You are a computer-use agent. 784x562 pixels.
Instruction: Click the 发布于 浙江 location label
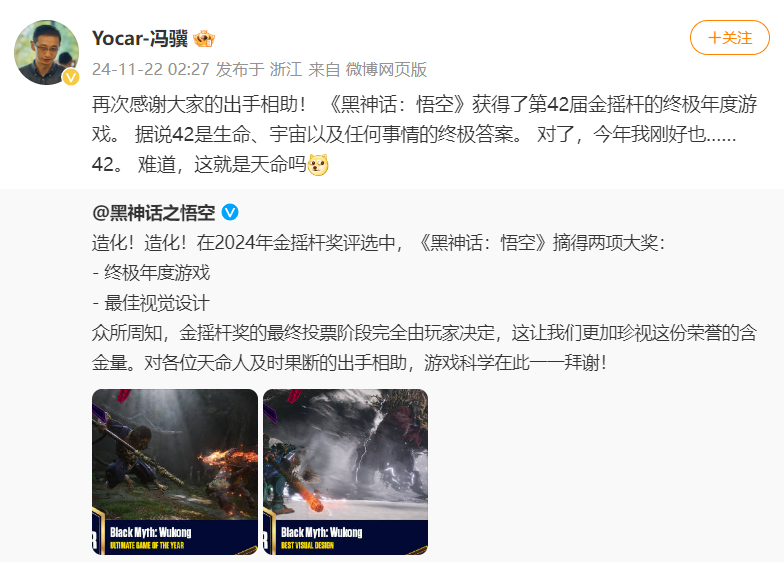[x=259, y=69]
